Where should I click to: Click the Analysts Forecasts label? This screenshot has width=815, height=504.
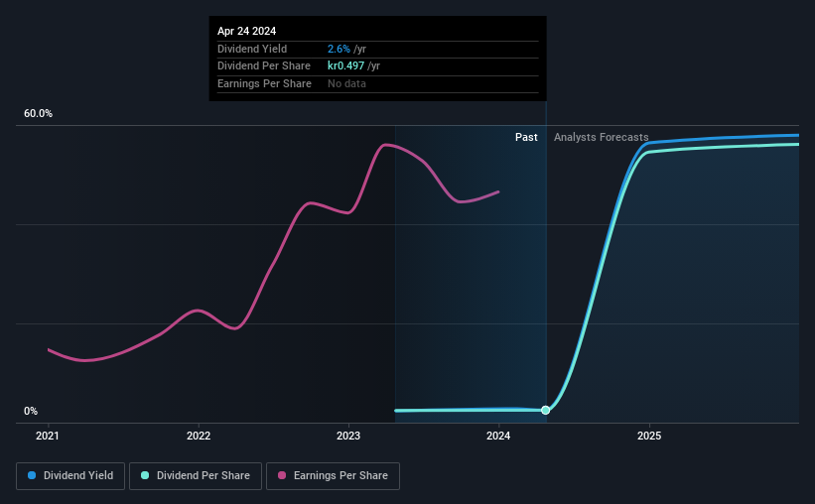coord(601,137)
